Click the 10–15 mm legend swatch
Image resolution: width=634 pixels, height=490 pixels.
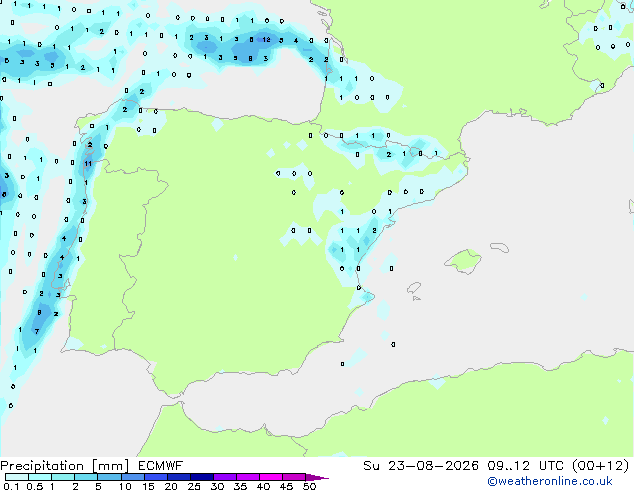tap(132, 477)
